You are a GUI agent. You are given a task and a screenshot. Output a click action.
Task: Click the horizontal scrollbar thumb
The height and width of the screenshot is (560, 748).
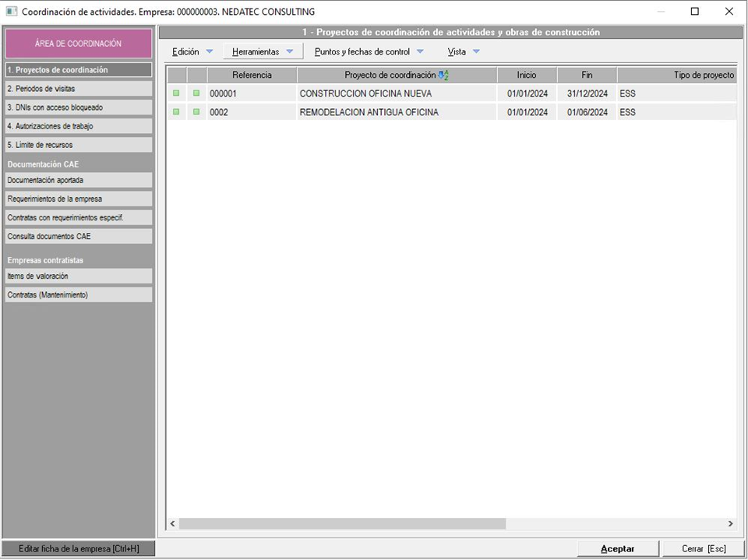(x=341, y=524)
